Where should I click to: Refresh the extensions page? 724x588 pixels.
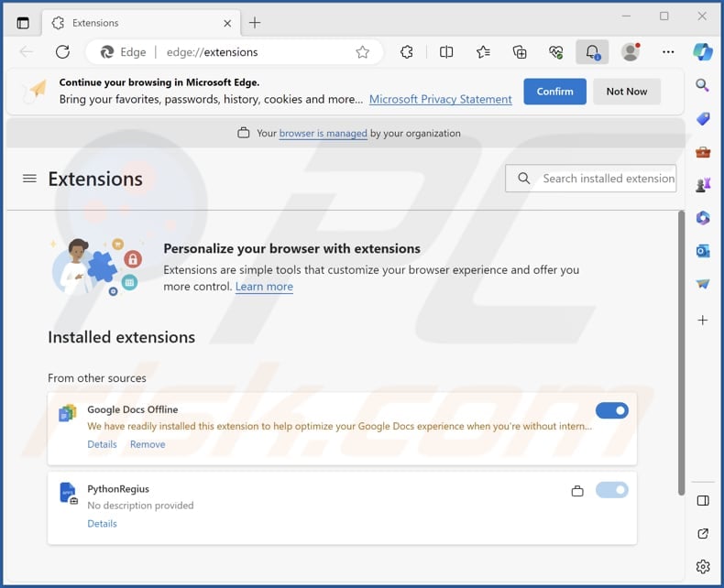(x=63, y=51)
